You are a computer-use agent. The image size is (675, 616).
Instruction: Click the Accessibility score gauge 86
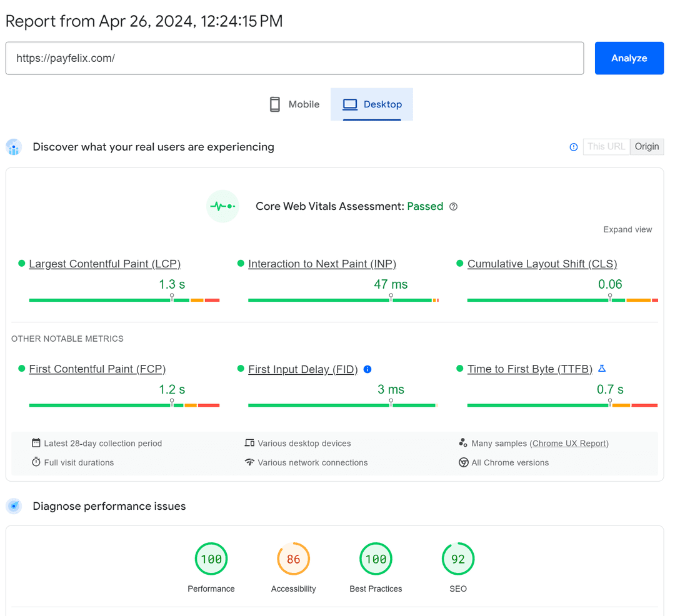click(x=293, y=559)
